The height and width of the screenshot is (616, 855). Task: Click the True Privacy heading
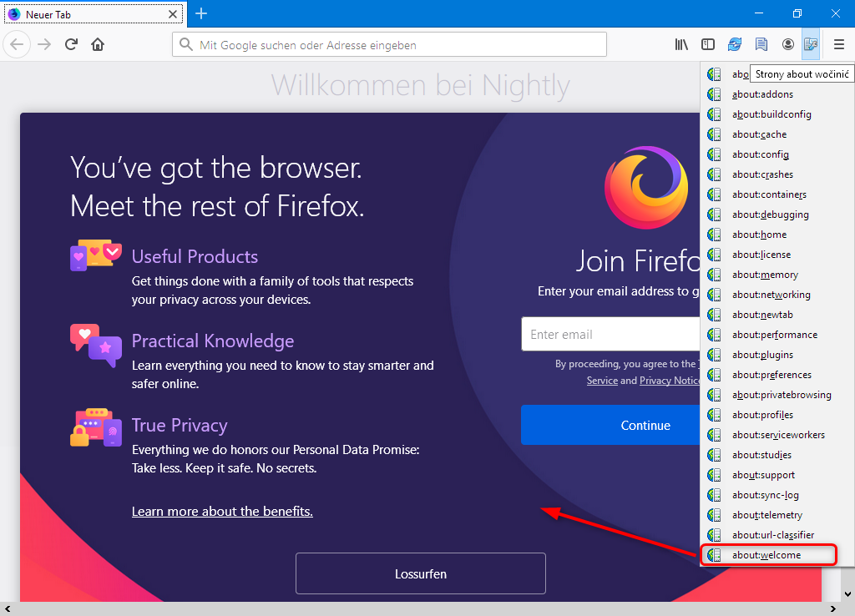click(180, 425)
